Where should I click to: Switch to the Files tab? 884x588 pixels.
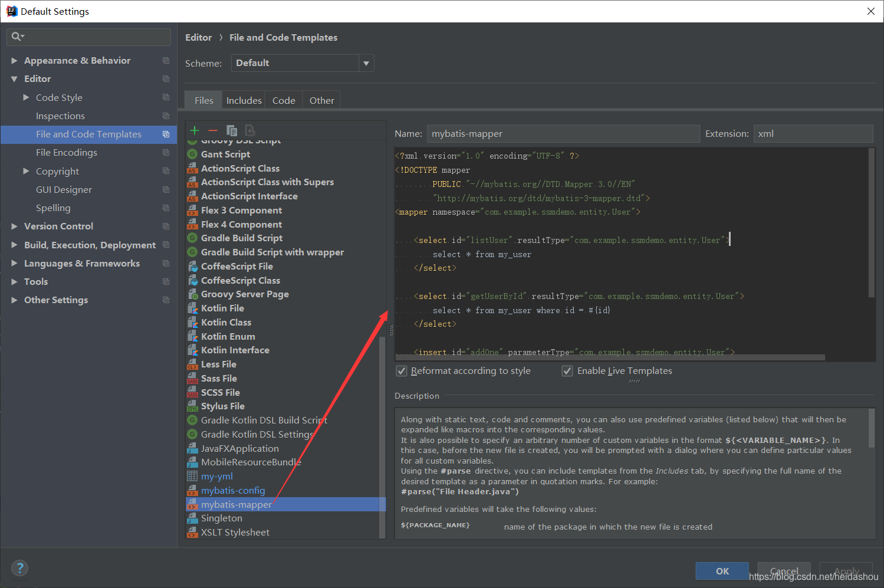204,100
